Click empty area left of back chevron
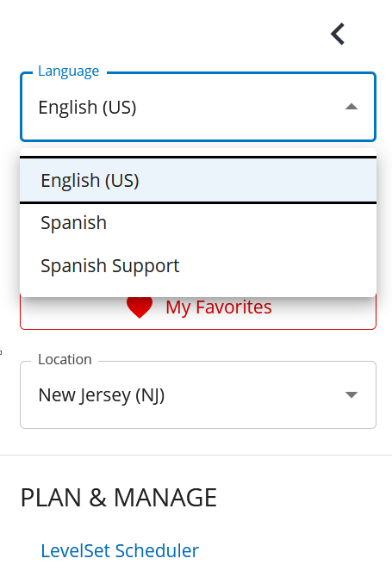The image size is (392, 577). pos(165,34)
